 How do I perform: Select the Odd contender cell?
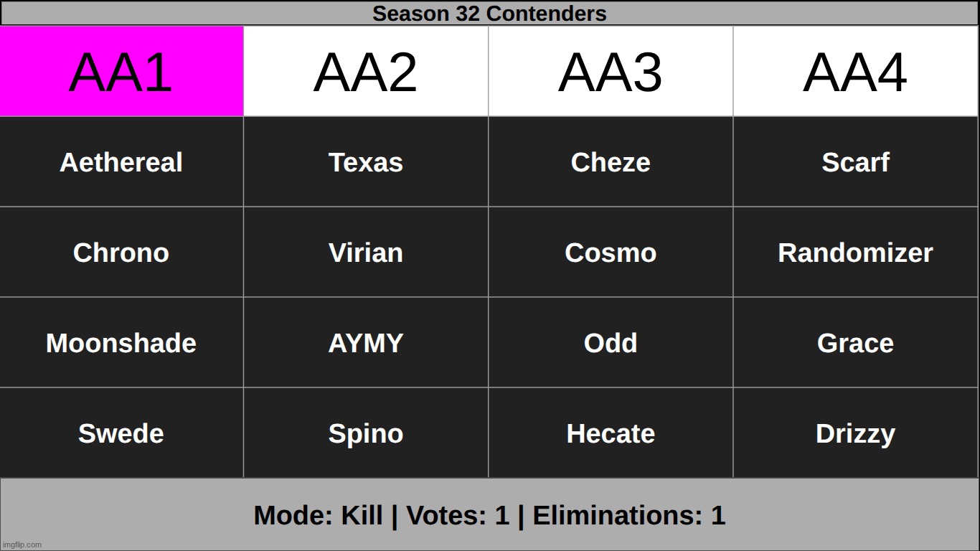coord(611,342)
